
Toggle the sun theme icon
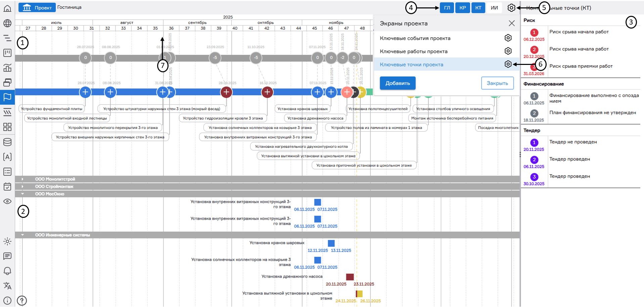[7, 241]
